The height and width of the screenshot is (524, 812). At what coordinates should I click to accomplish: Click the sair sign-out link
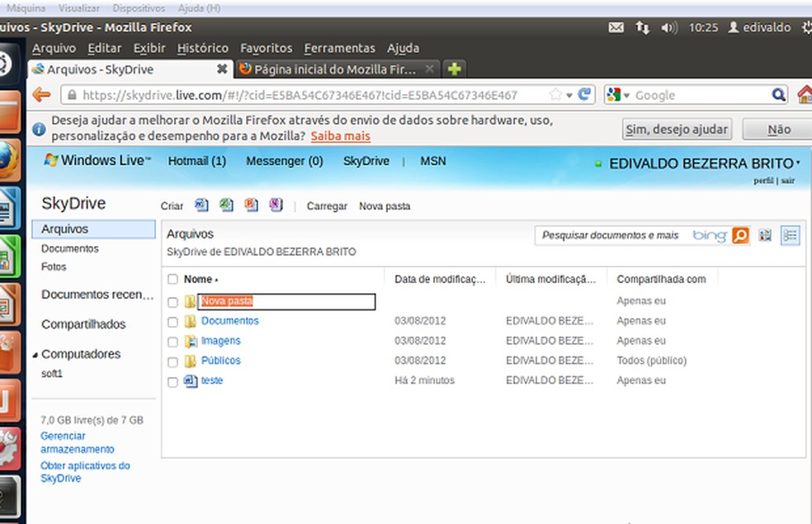tap(788, 180)
